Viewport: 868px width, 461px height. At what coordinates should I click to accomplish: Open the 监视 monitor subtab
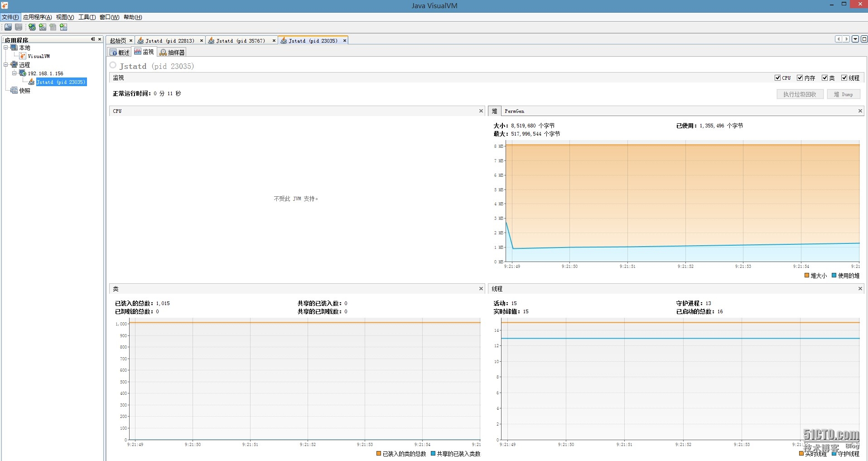pos(144,52)
